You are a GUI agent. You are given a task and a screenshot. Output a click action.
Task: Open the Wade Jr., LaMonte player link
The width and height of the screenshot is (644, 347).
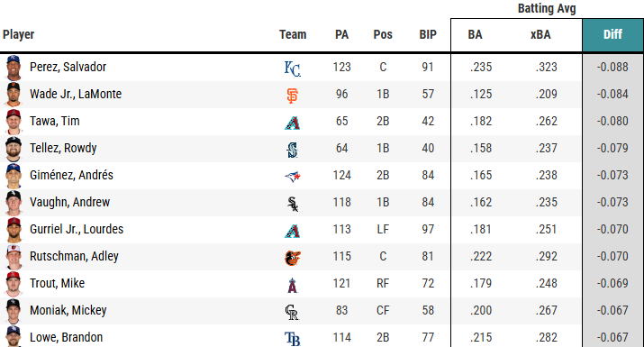click(x=76, y=94)
